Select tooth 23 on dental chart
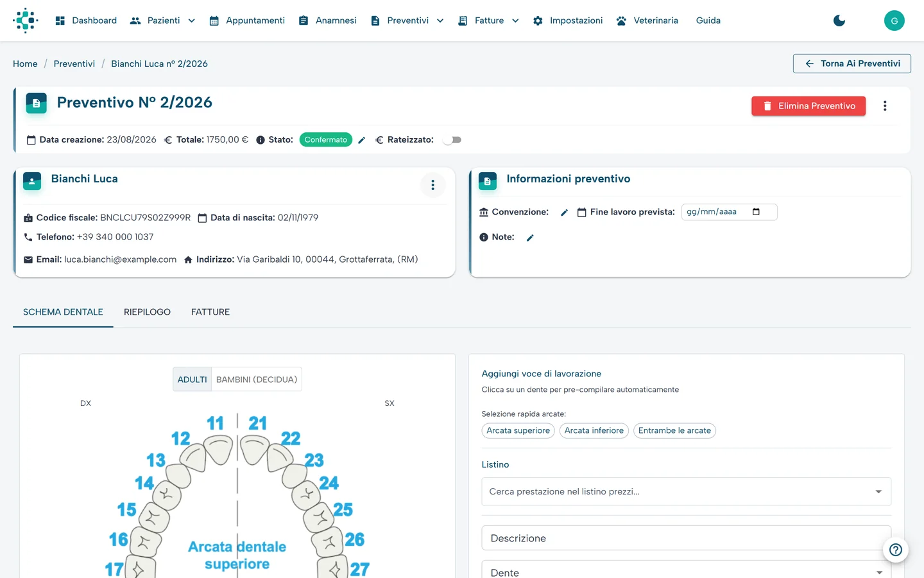The height and width of the screenshot is (578, 924). (295, 475)
